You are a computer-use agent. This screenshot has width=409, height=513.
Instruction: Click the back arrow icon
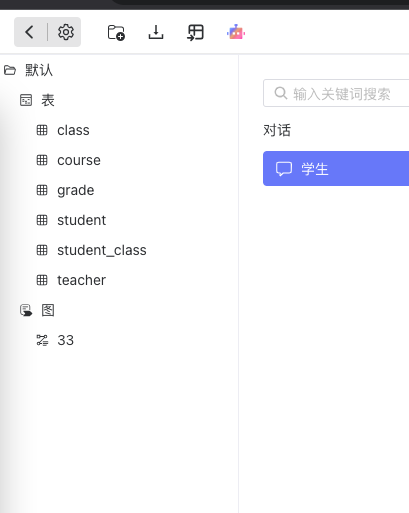pos(29,32)
